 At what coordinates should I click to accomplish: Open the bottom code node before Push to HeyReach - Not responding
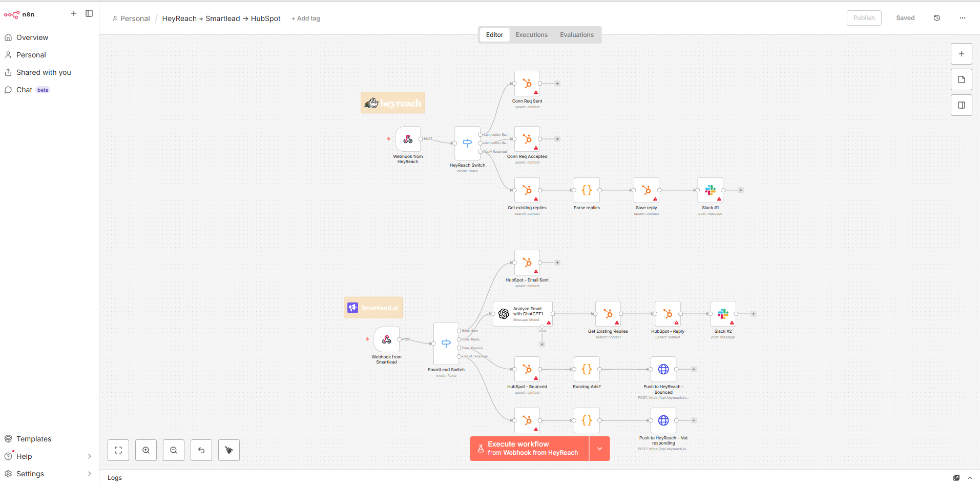(x=587, y=420)
